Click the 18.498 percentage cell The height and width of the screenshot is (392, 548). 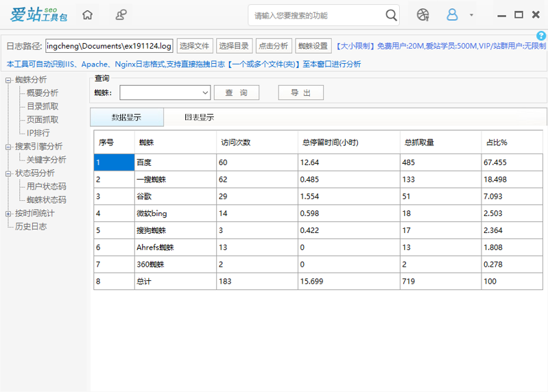coord(512,180)
